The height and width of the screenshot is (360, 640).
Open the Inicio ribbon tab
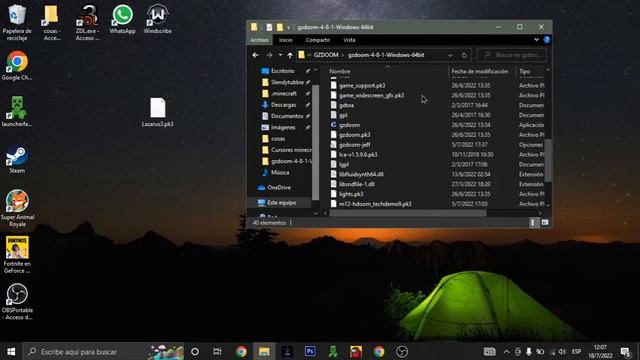[286, 40]
